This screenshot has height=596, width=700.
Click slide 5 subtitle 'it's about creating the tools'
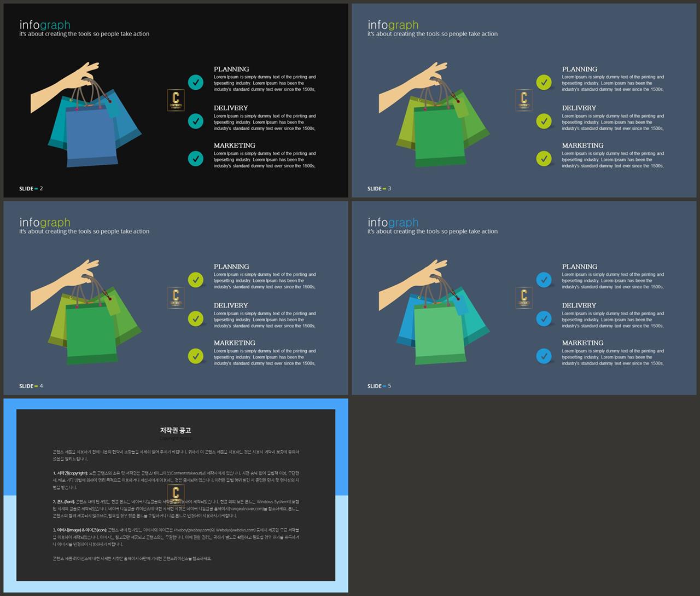(x=433, y=232)
